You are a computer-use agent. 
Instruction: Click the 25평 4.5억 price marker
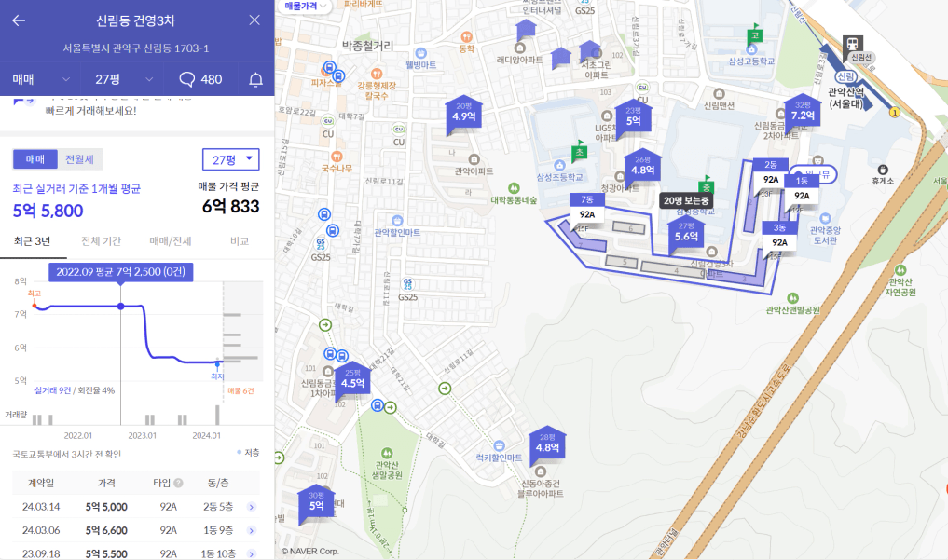pyautogui.click(x=352, y=379)
